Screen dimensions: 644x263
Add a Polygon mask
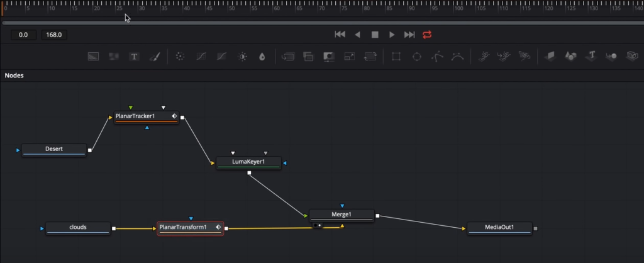pos(438,57)
